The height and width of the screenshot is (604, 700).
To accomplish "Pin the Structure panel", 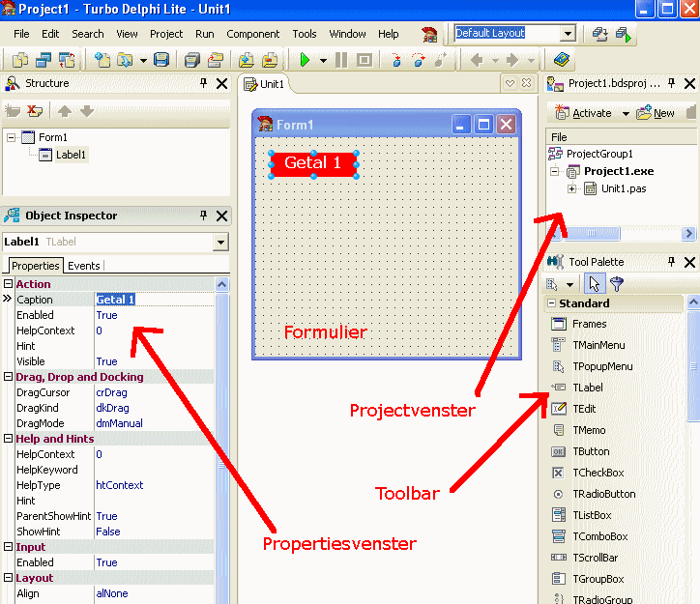I will [204, 83].
